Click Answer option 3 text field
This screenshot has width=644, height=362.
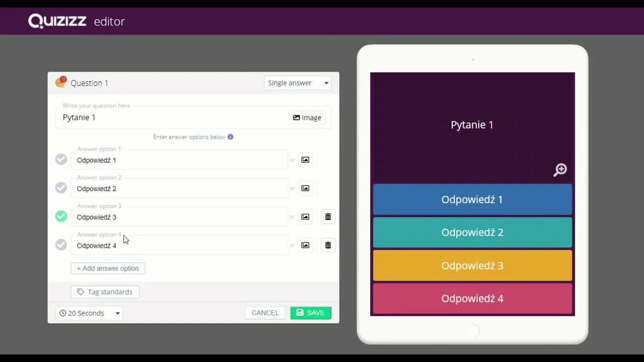[x=179, y=217]
